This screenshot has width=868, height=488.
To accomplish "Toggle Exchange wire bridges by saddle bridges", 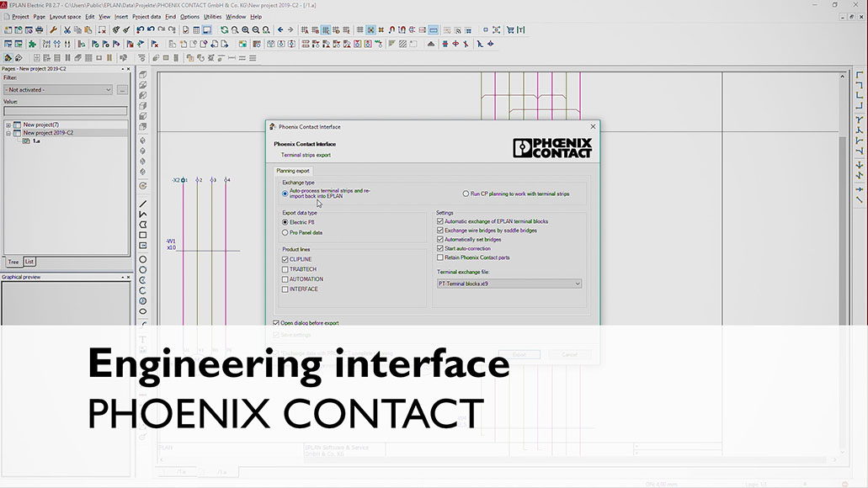I will pyautogui.click(x=440, y=231).
